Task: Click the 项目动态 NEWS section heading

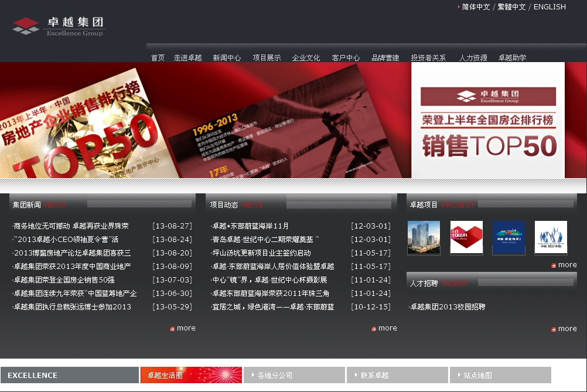Action: click(x=236, y=205)
